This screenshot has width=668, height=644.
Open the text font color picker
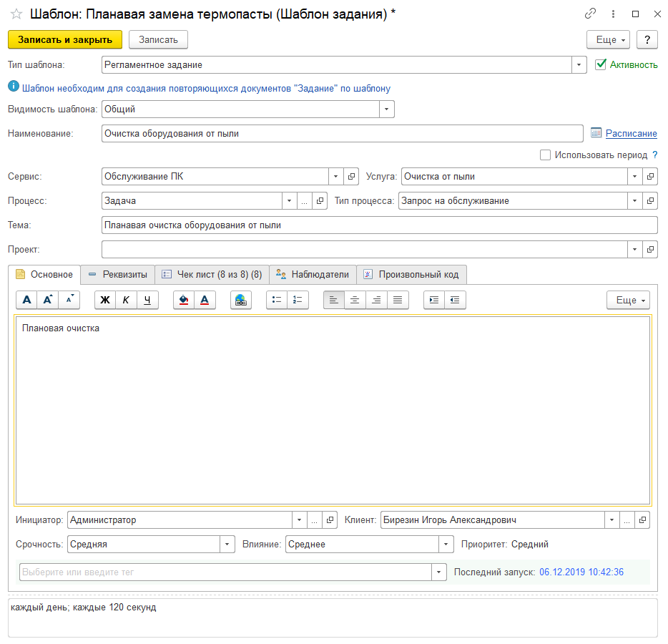click(x=205, y=301)
